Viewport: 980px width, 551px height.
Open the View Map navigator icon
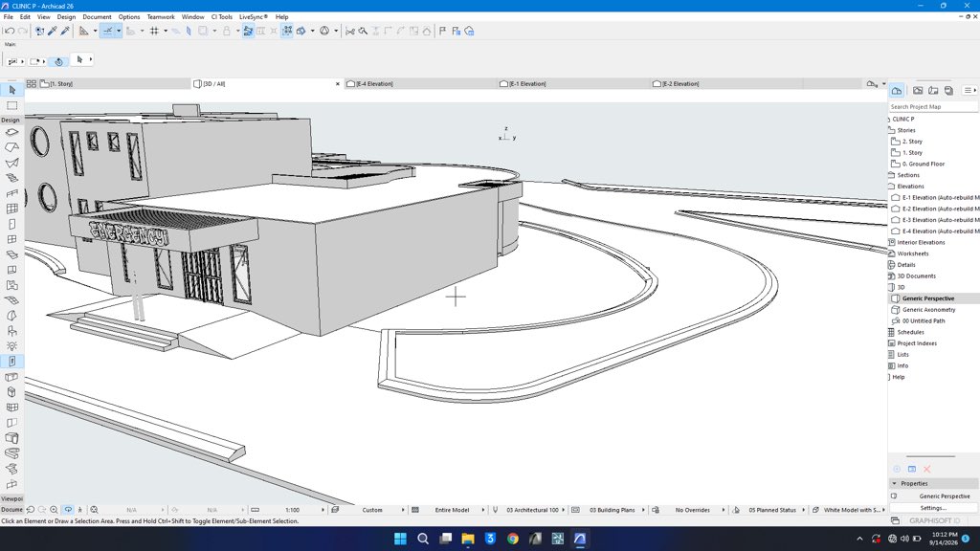918,91
